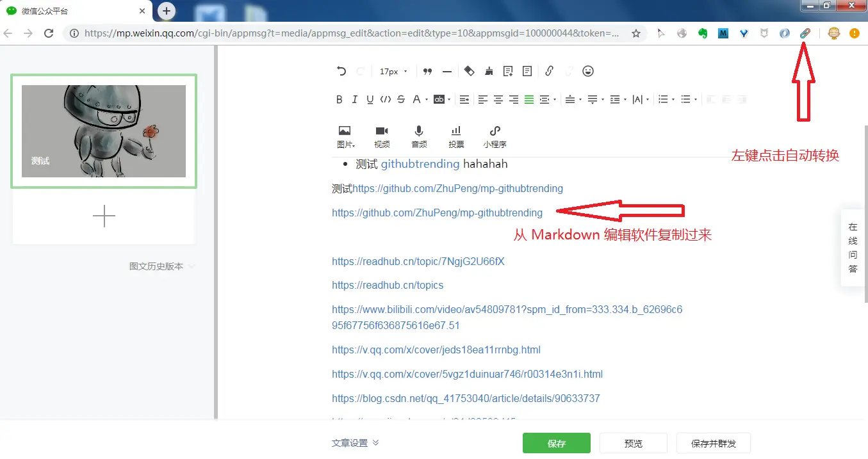The width and height of the screenshot is (868, 459).
Task: Open the v.qq.com jeds18ea11rrnbg.html link
Action: click(x=436, y=350)
